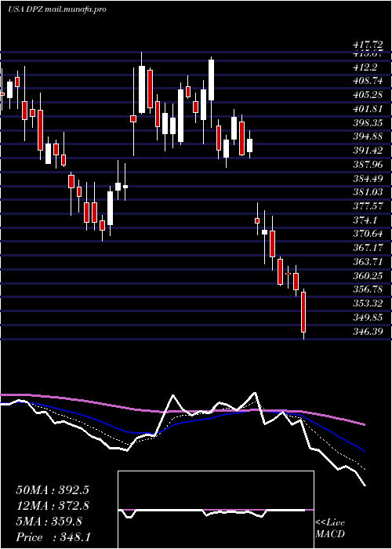
Task: Select the 367.17 price level label
Action: point(367,248)
